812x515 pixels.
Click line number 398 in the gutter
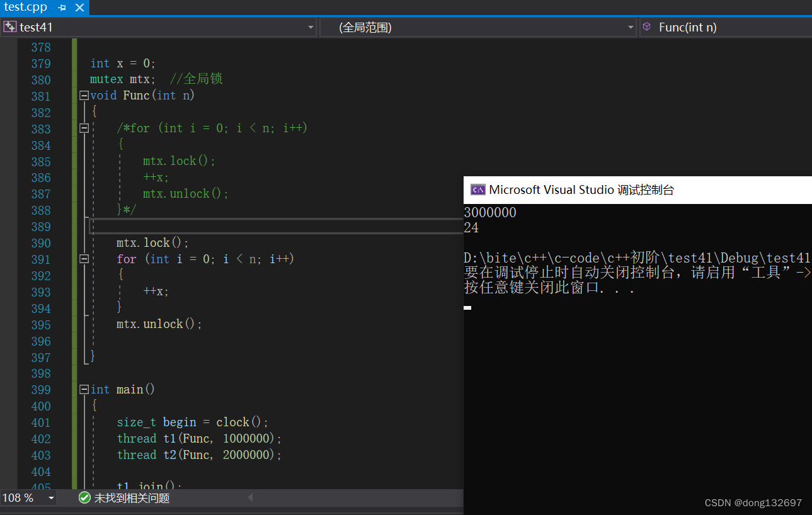[x=41, y=373]
